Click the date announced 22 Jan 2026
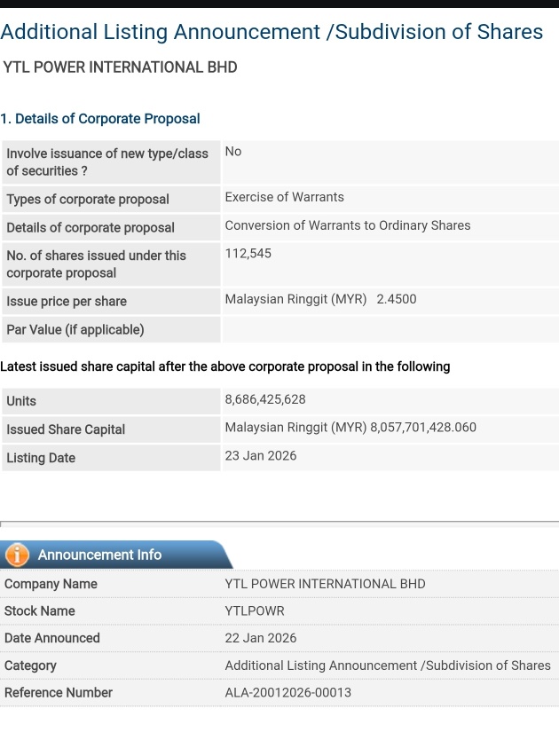 point(261,638)
